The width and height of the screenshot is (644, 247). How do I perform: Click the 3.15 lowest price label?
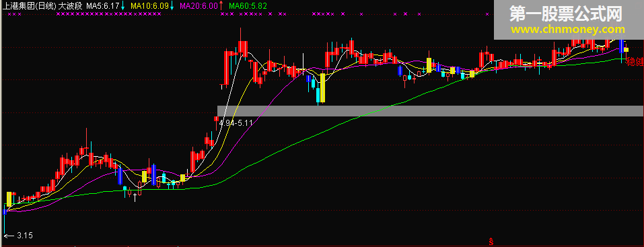pos(25,236)
